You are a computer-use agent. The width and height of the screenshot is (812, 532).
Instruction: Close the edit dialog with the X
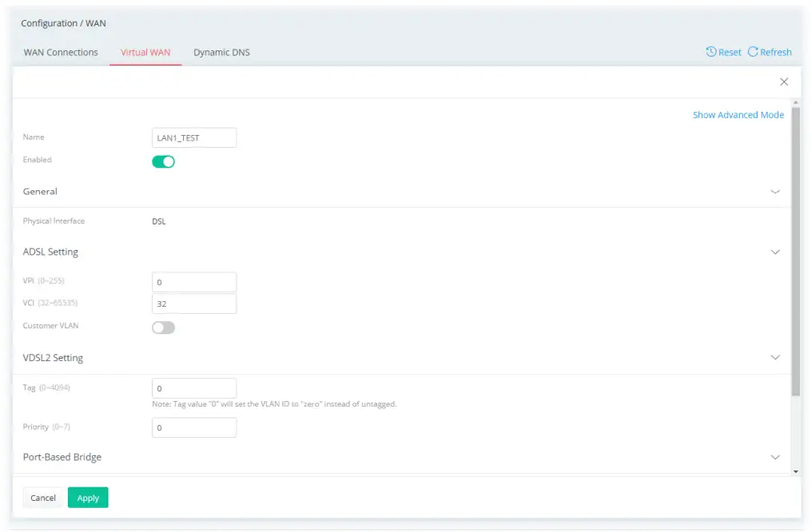click(x=783, y=81)
